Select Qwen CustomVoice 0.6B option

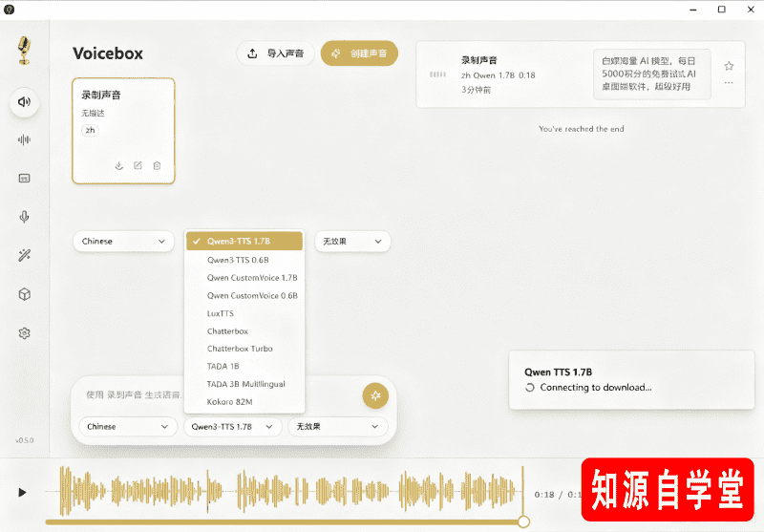(244, 296)
